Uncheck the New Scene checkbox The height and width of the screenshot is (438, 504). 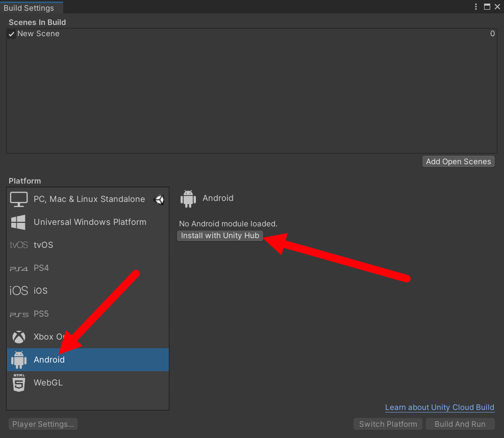12,34
